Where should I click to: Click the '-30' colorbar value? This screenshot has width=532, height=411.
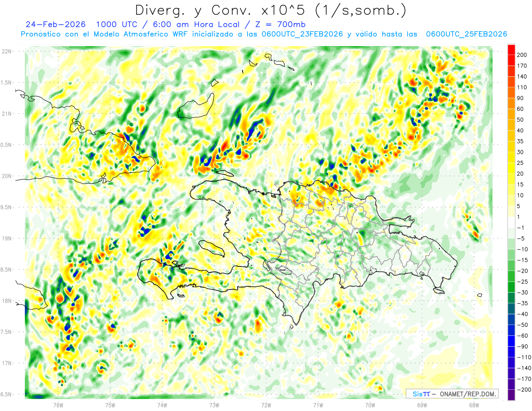pos(523,292)
